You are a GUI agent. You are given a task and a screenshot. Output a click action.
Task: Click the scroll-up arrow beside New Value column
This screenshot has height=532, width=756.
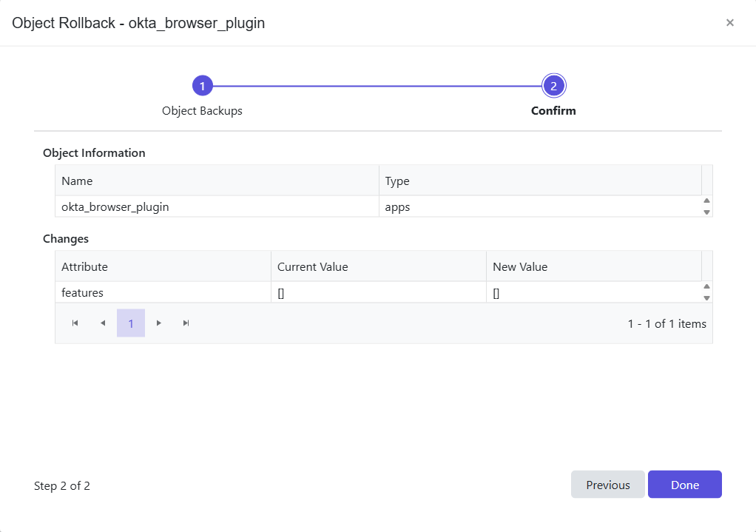click(707, 286)
